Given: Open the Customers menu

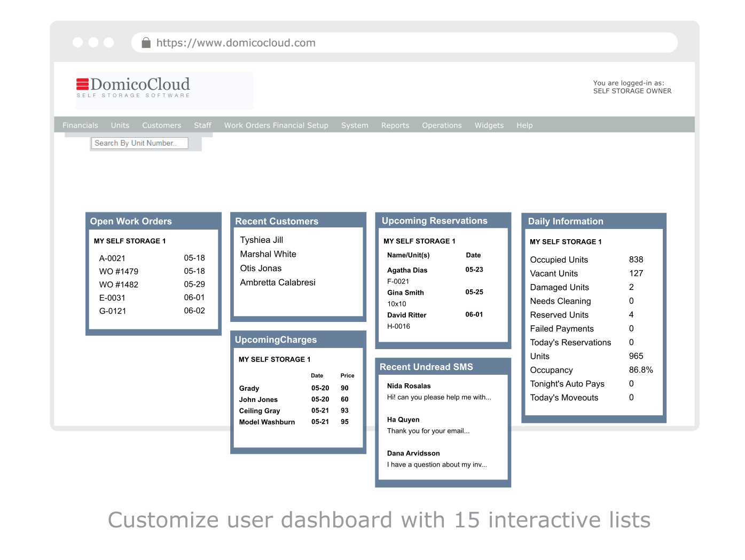Looking at the screenshot, I should click(161, 125).
